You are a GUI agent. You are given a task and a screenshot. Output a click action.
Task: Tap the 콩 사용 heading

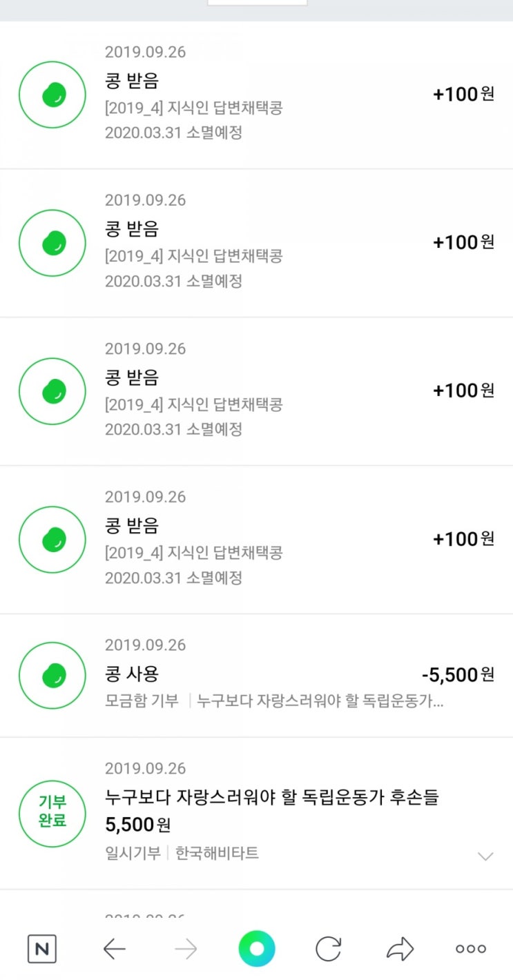click(131, 674)
